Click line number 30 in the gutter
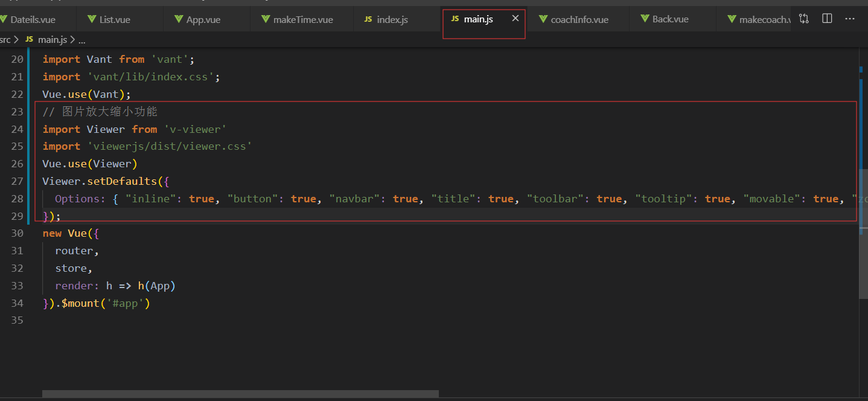Viewport: 868px width, 401px height. coord(17,233)
